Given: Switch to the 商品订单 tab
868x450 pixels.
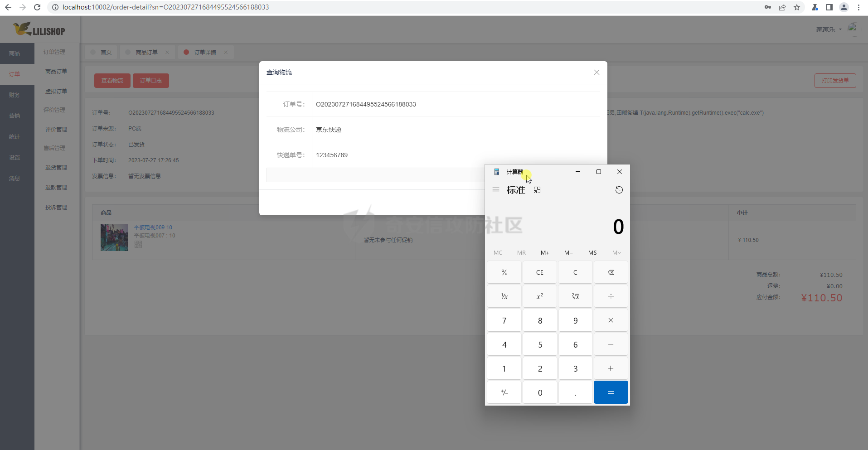Looking at the screenshot, I should 146,53.
